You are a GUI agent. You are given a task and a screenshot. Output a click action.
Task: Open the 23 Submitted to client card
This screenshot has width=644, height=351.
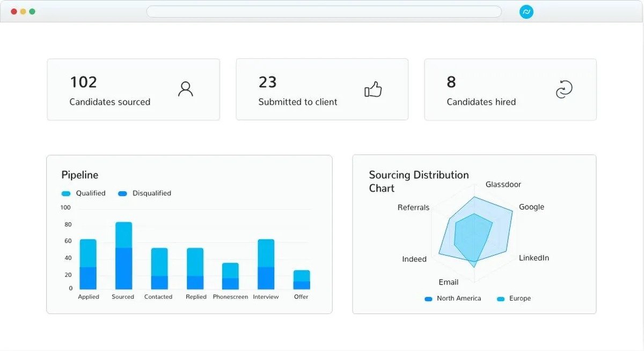322,90
